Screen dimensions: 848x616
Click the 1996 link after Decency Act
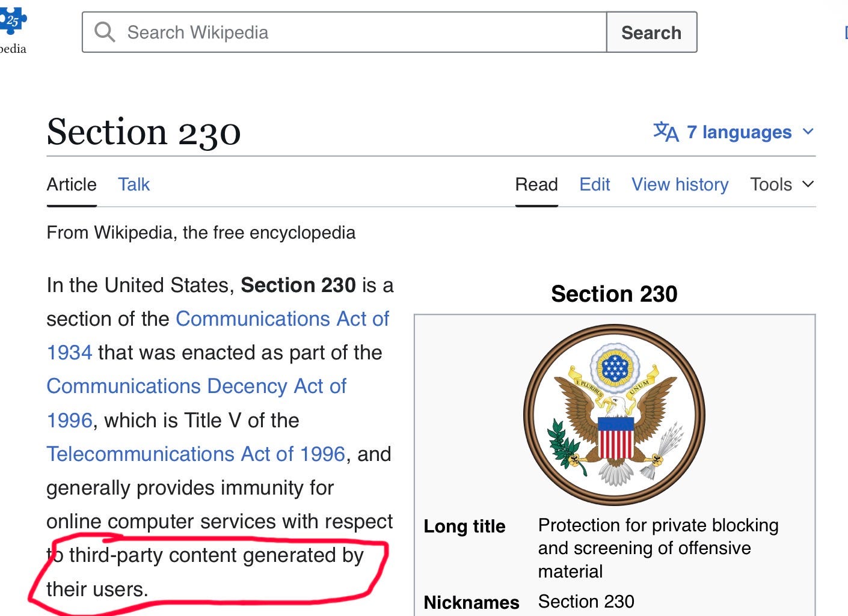point(70,420)
